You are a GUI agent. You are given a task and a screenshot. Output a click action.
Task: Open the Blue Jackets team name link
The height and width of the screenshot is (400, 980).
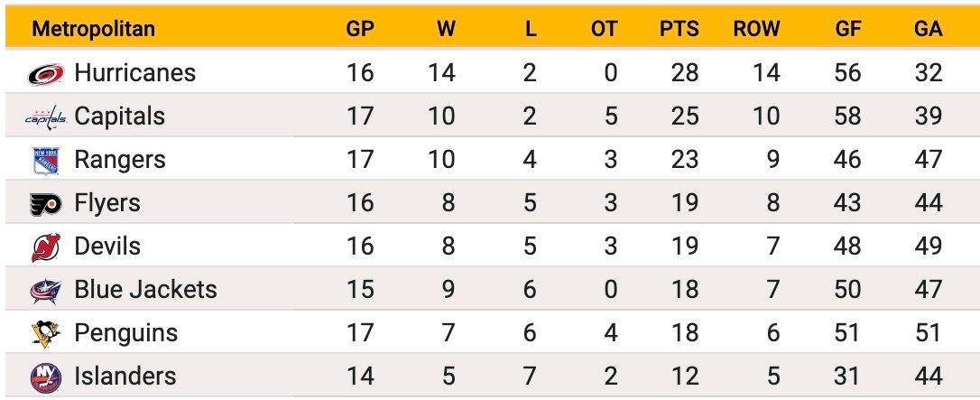(x=145, y=289)
